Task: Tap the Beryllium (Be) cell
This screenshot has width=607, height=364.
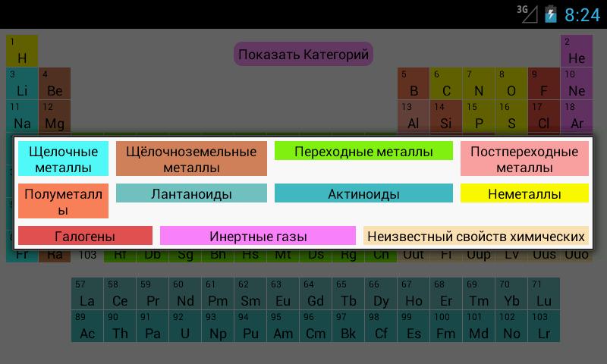Action: [55, 83]
